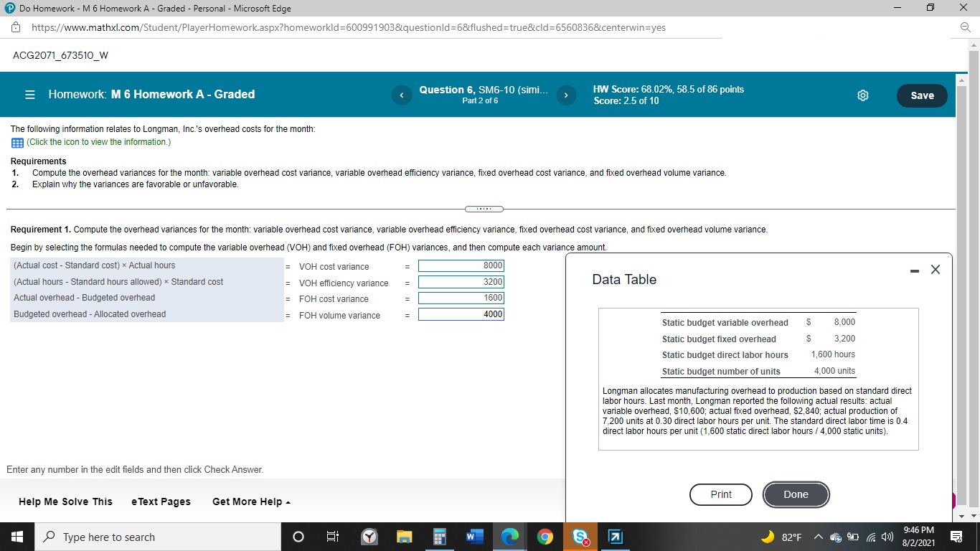Expand the collapsed question divider ellipsis

click(x=484, y=208)
